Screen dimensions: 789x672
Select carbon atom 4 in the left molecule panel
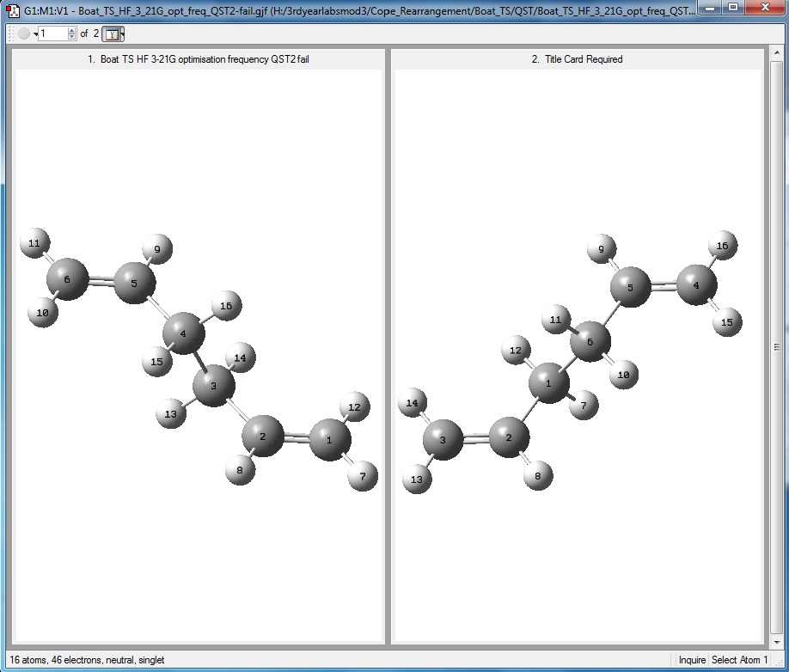[184, 333]
